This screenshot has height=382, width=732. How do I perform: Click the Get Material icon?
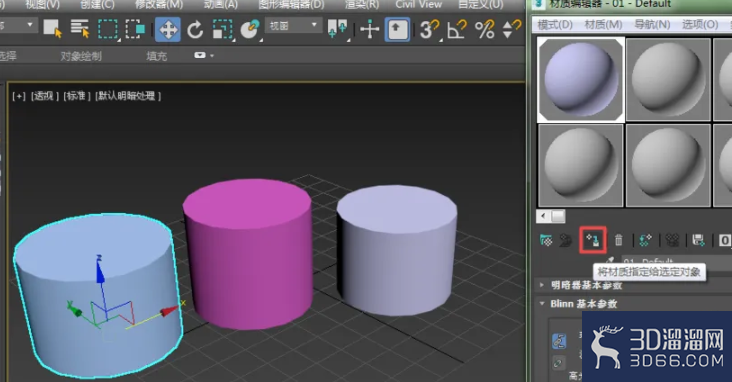click(546, 240)
